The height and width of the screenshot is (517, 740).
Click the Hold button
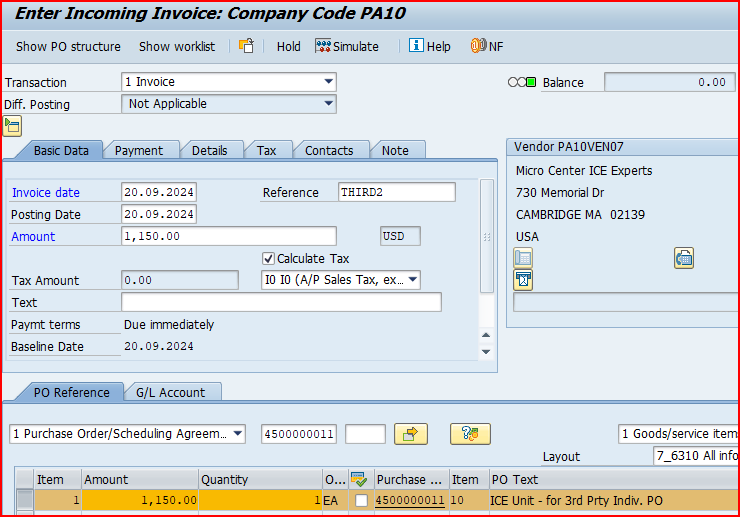click(288, 46)
